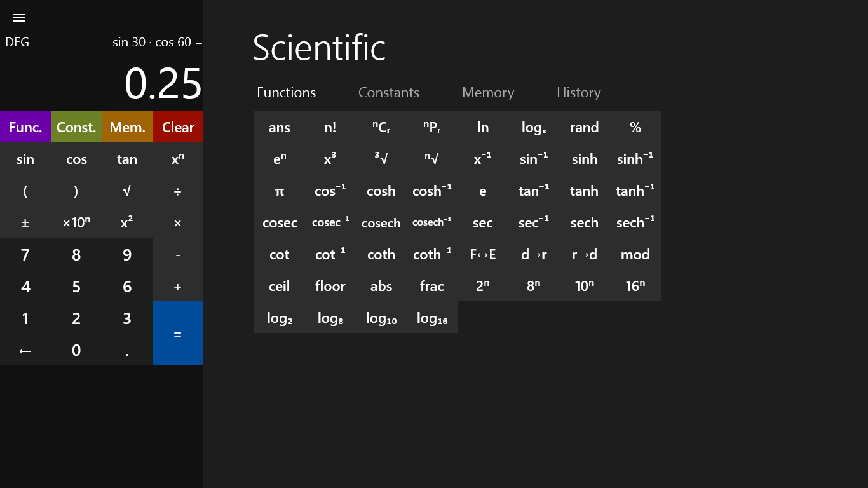Image resolution: width=868 pixels, height=488 pixels.
Task: Select the random number rand function
Action: pos(584,127)
